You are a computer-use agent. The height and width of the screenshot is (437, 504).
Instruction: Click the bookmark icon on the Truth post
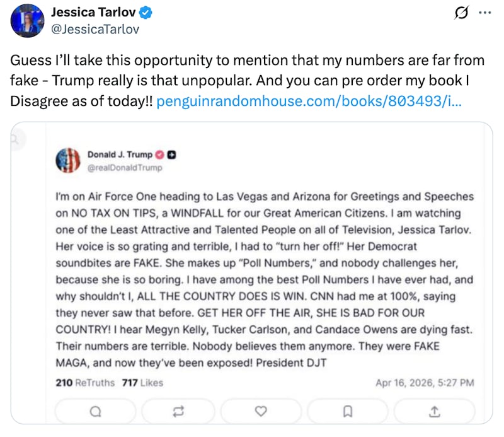347,411
